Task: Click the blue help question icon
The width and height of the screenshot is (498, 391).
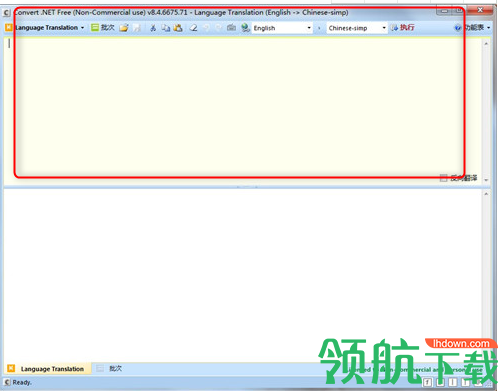Action: tap(458, 28)
